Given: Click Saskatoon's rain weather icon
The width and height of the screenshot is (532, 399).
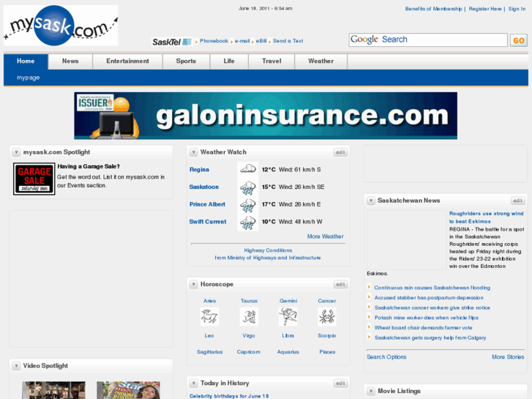Looking at the screenshot, I should 248,187.
